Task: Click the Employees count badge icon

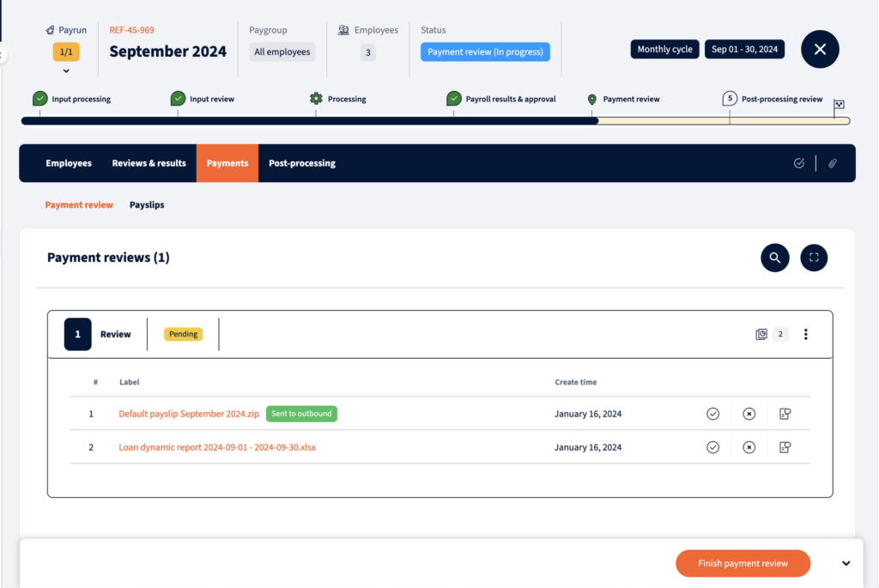Action: pos(343,29)
